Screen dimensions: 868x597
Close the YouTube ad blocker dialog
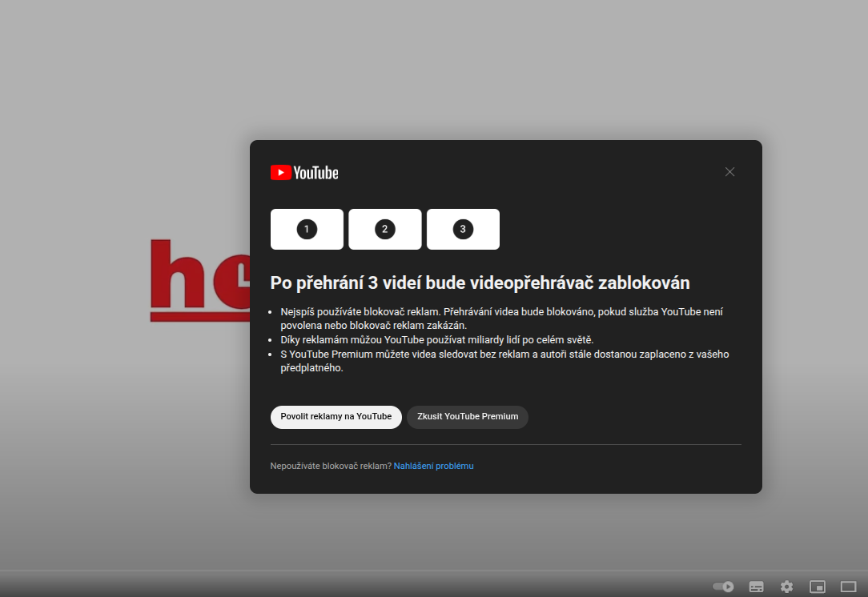coord(729,172)
